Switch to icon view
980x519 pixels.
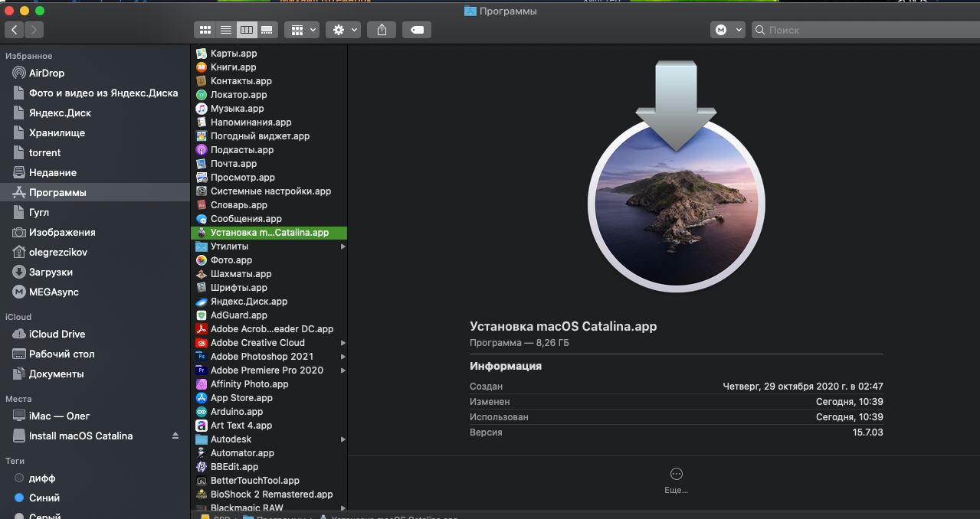[205, 30]
